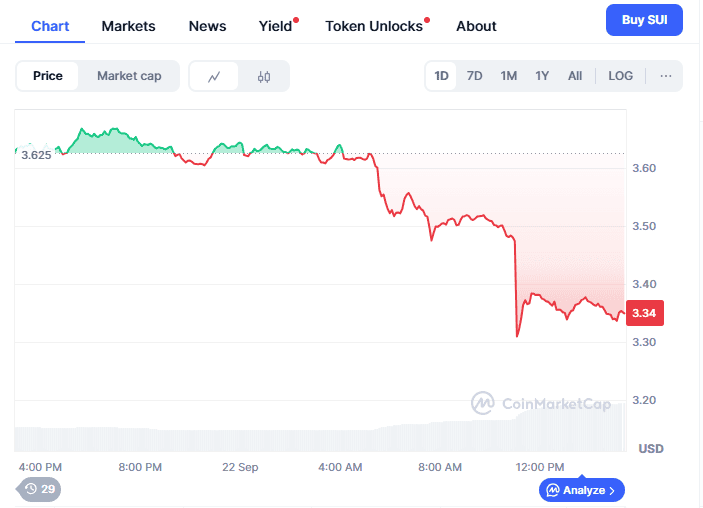The height and width of the screenshot is (508, 703).
Task: Open the more options ellipsis menu
Action: tap(666, 76)
